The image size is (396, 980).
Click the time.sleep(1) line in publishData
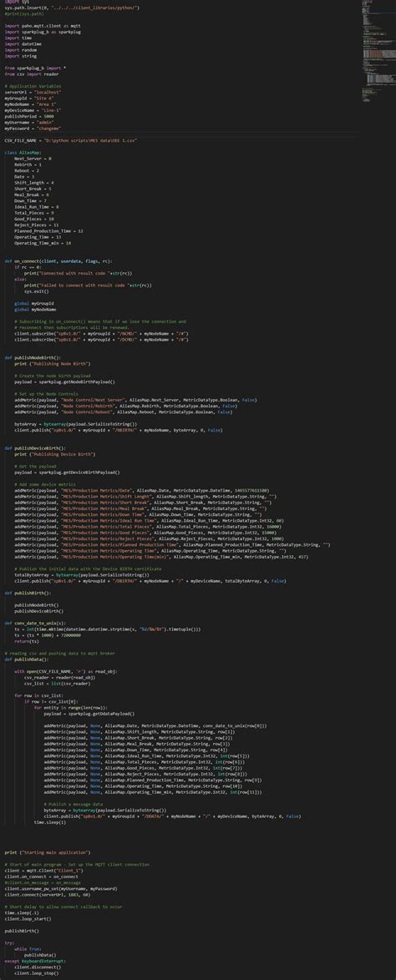point(49,822)
